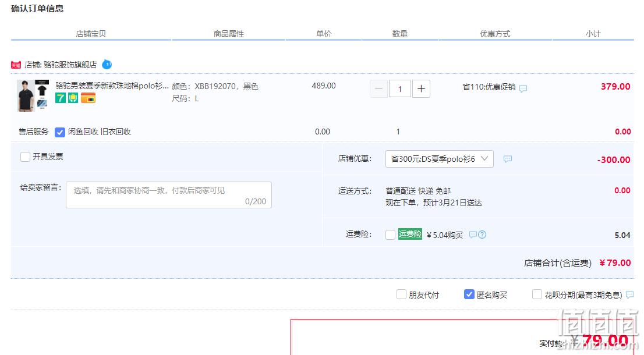
Task: Click the orange credit card icon
Action: (x=88, y=98)
